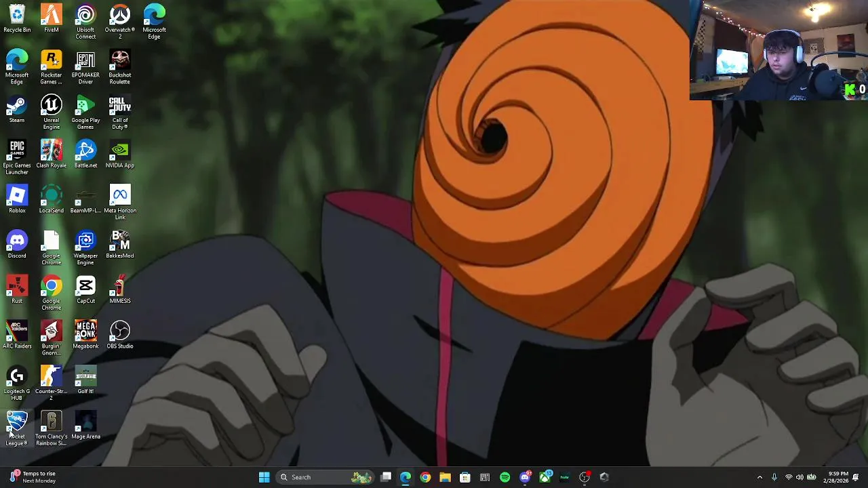Open Discord taskbar icon with notification badge
The image size is (868, 488).
click(526, 477)
